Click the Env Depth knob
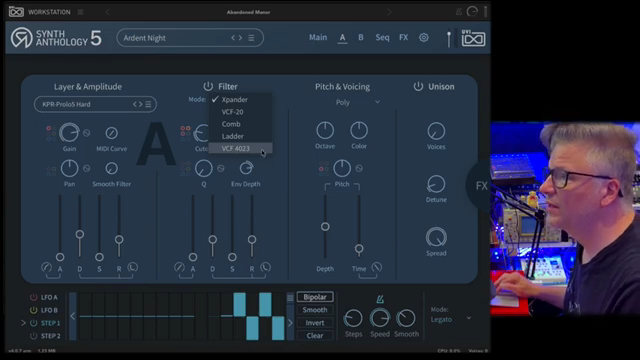 pyautogui.click(x=246, y=168)
